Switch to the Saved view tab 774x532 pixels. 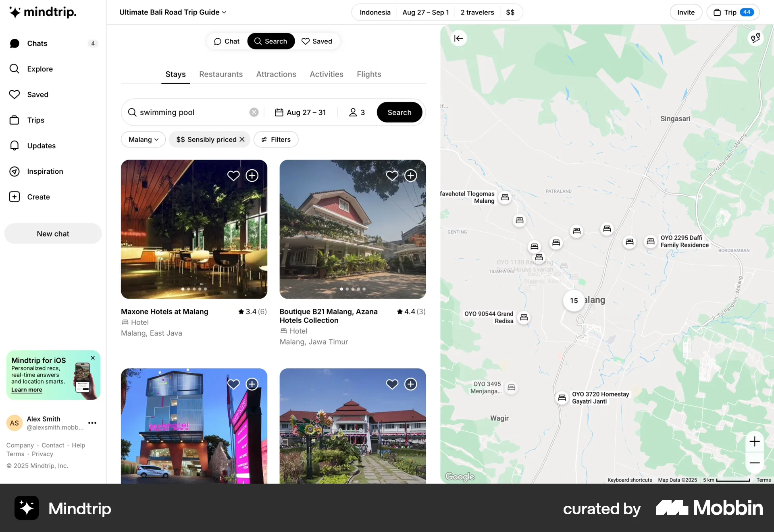click(x=317, y=41)
